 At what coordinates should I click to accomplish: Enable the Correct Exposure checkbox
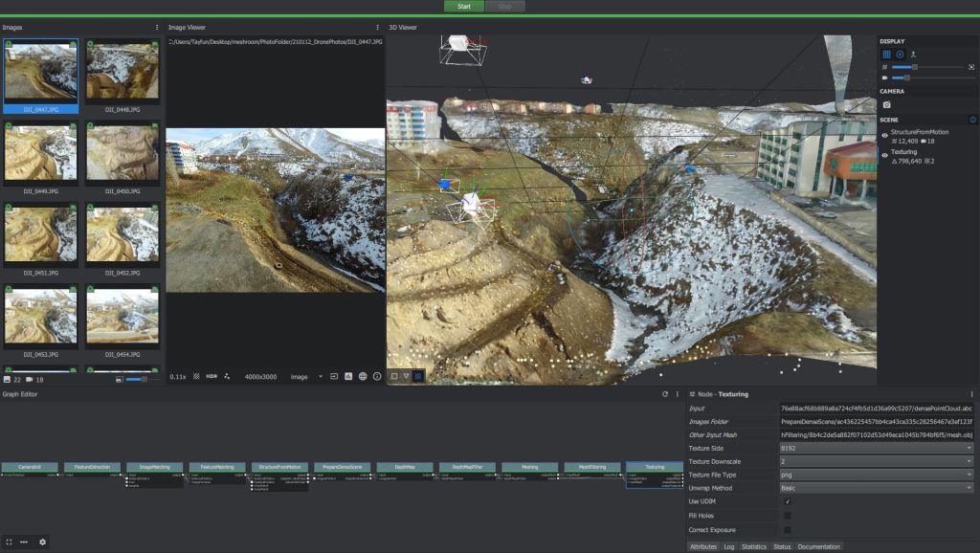point(787,529)
